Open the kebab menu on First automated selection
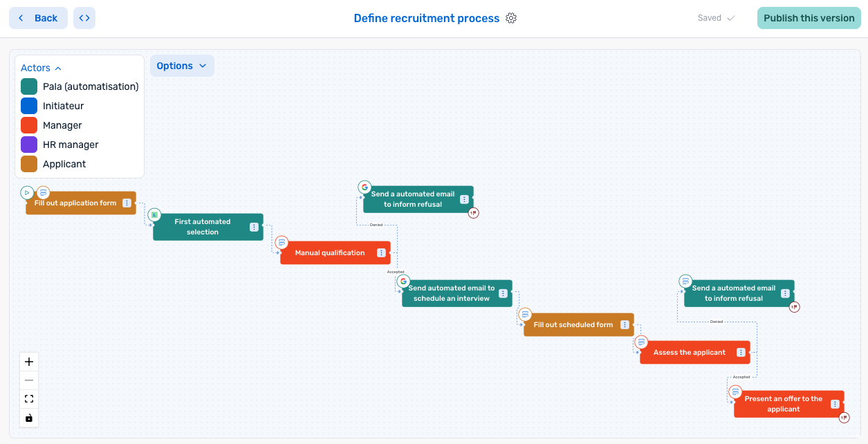Screen dimensions: 868x444 254,227
